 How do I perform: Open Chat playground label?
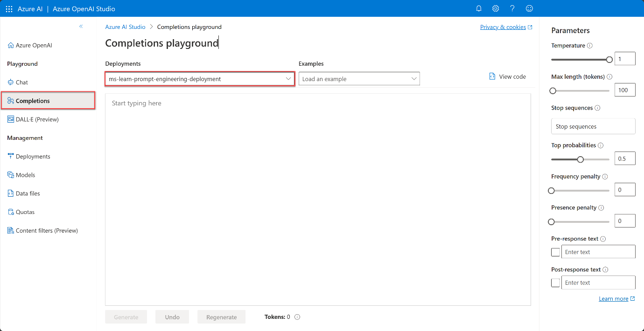coord(22,82)
